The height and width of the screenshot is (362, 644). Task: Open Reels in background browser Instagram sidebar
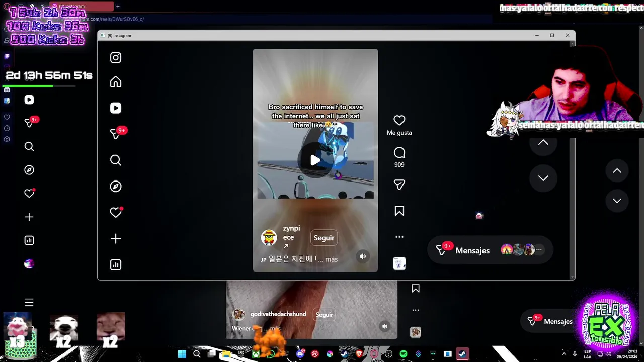tap(29, 100)
